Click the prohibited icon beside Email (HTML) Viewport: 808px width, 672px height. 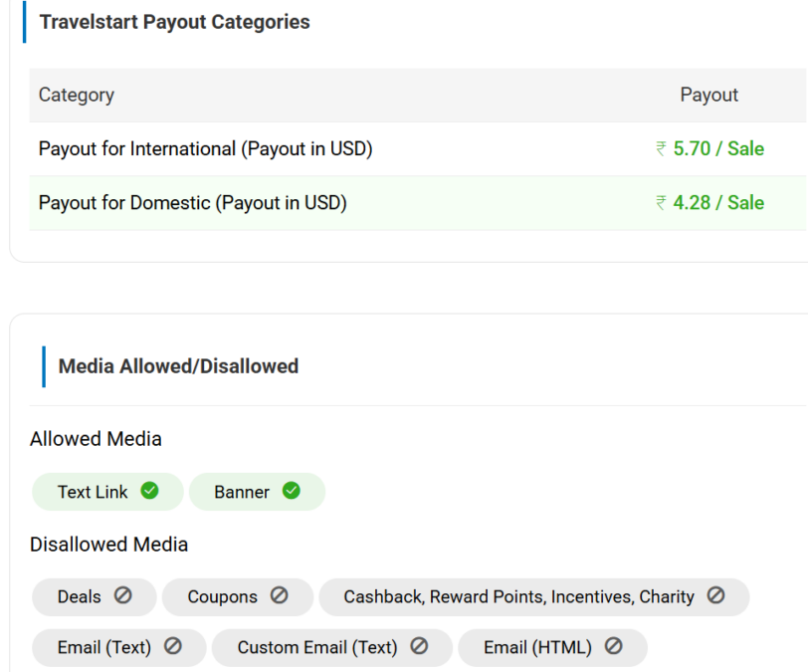point(613,646)
